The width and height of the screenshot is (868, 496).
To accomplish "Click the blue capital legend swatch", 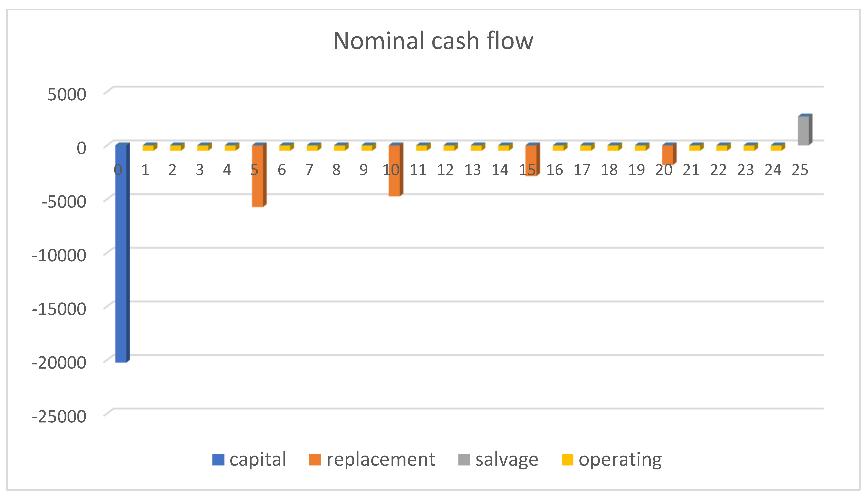I will click(218, 459).
